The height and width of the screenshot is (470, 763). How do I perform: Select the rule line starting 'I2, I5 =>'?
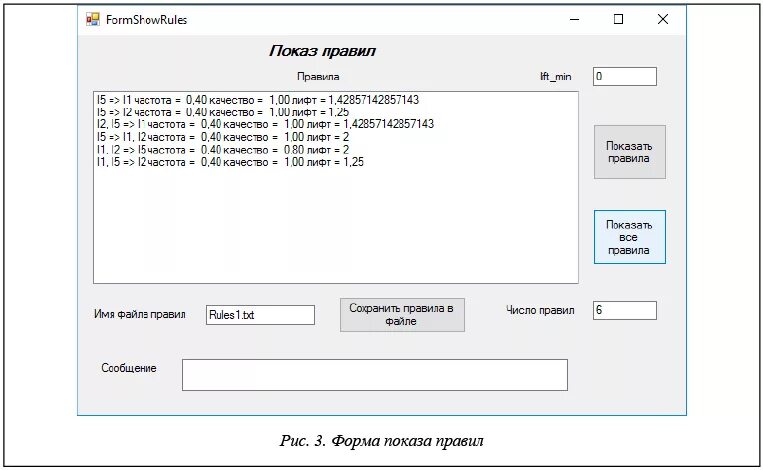[x=265, y=124]
